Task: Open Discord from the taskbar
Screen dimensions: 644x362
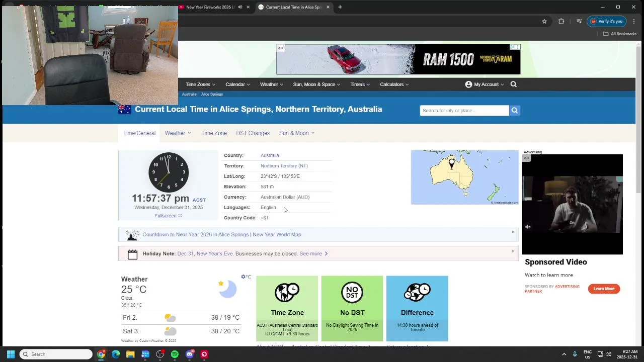Action: click(x=190, y=354)
